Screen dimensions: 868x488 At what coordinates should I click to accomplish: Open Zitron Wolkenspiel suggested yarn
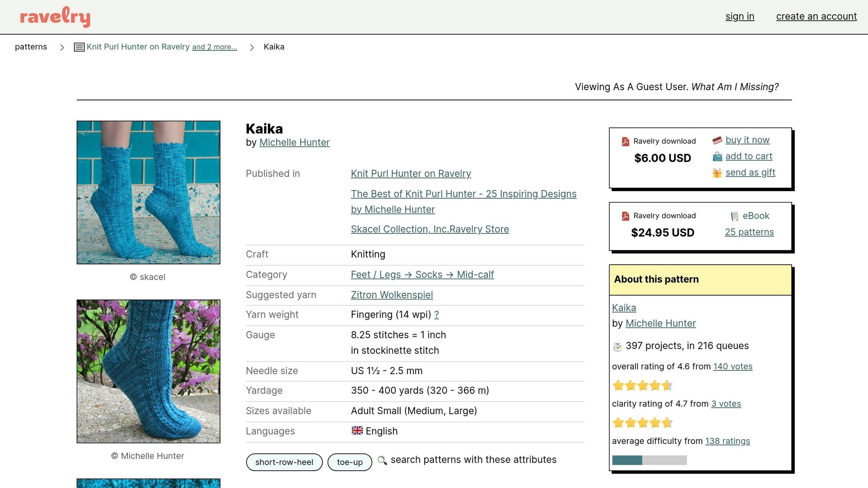[x=392, y=295]
